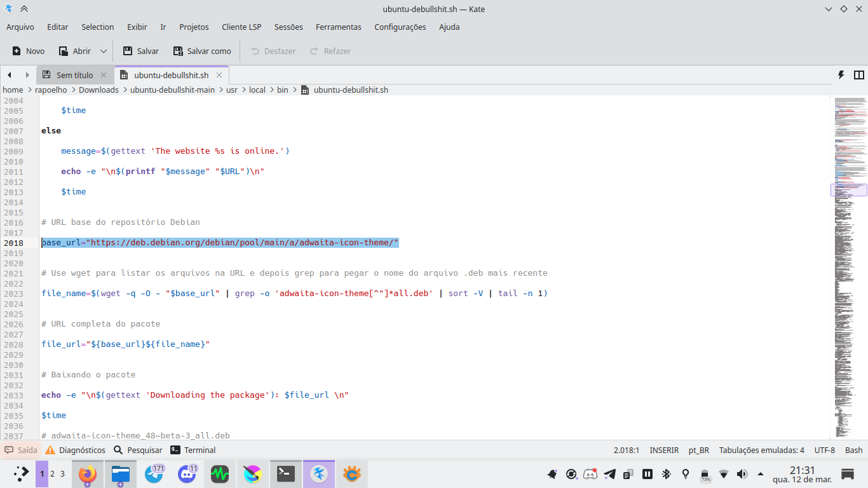
Task: Click the ubuntu-debullshit.sh breadcrumb file entry
Action: pos(344,90)
